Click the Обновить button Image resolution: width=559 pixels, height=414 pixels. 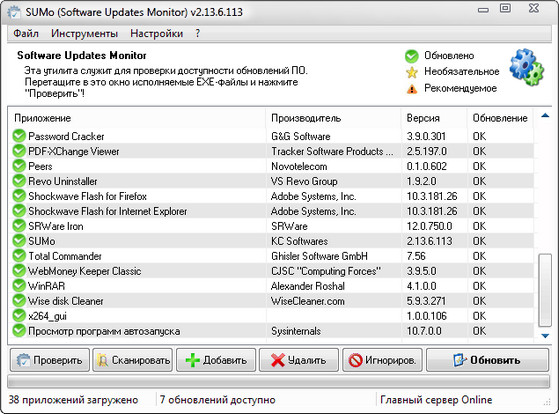tap(487, 360)
